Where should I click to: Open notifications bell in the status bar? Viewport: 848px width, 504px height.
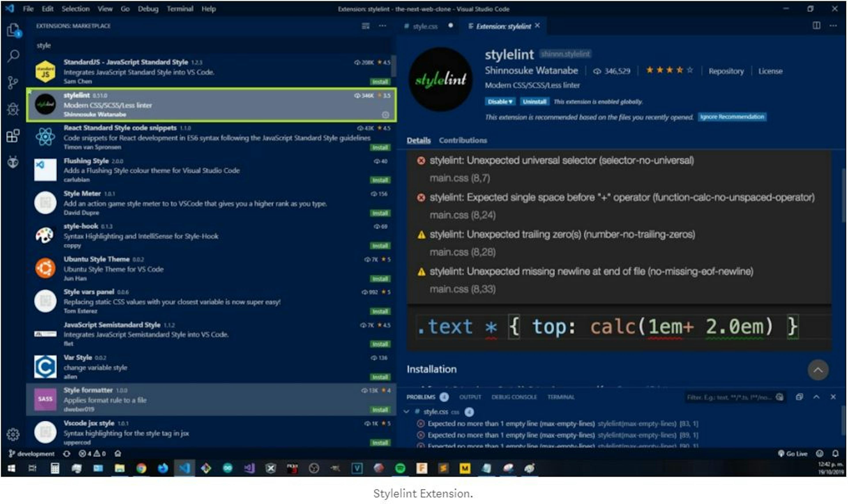click(x=835, y=454)
